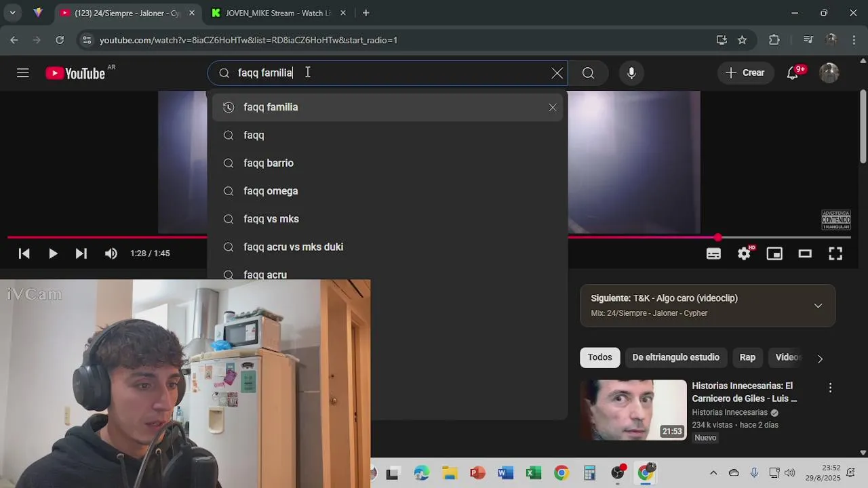Skip to the previous video
The width and height of the screenshot is (868, 488).
[x=24, y=253]
